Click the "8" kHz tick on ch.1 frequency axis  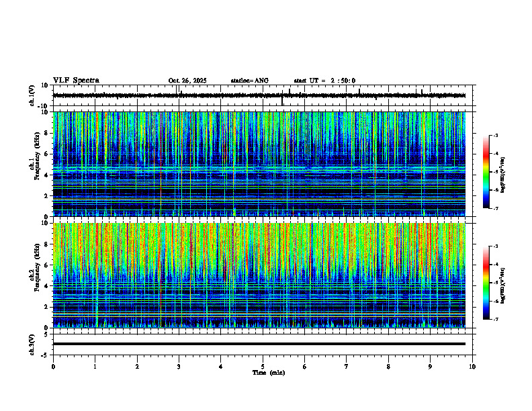(47, 133)
